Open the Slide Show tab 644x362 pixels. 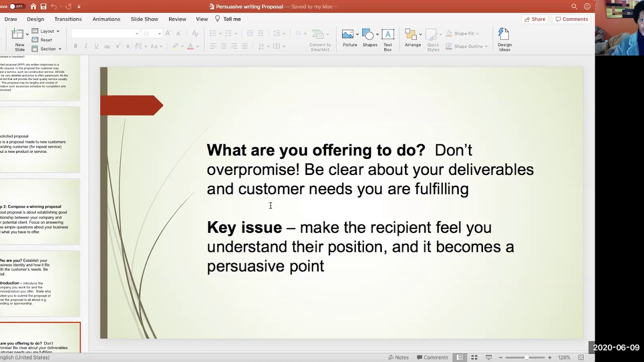pyautogui.click(x=144, y=19)
